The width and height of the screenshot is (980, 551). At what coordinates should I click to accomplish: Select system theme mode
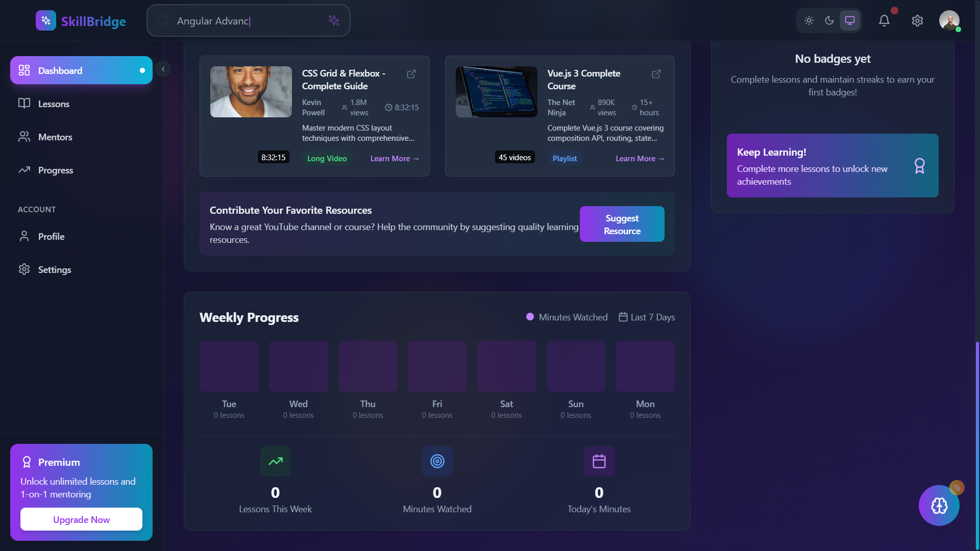tap(850, 20)
